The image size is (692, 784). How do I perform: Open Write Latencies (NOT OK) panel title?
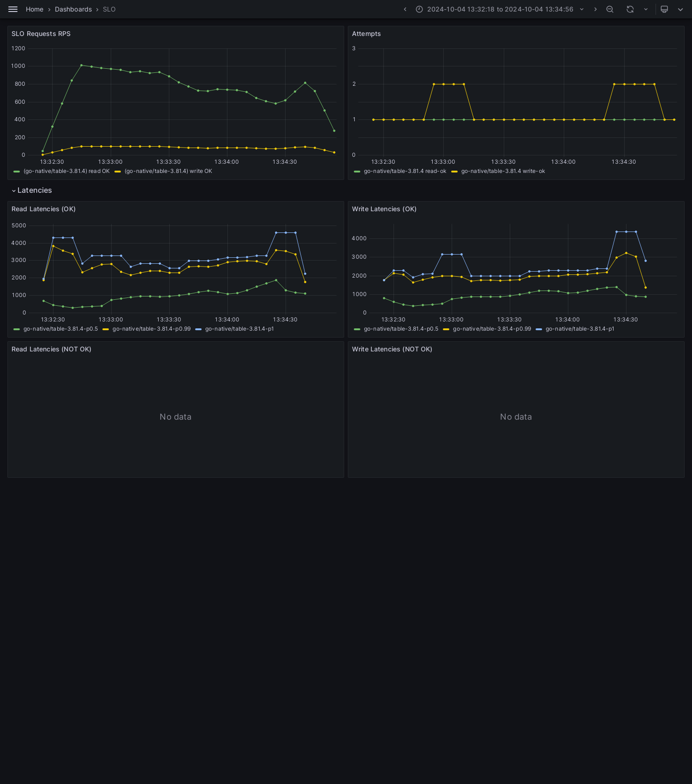click(392, 349)
